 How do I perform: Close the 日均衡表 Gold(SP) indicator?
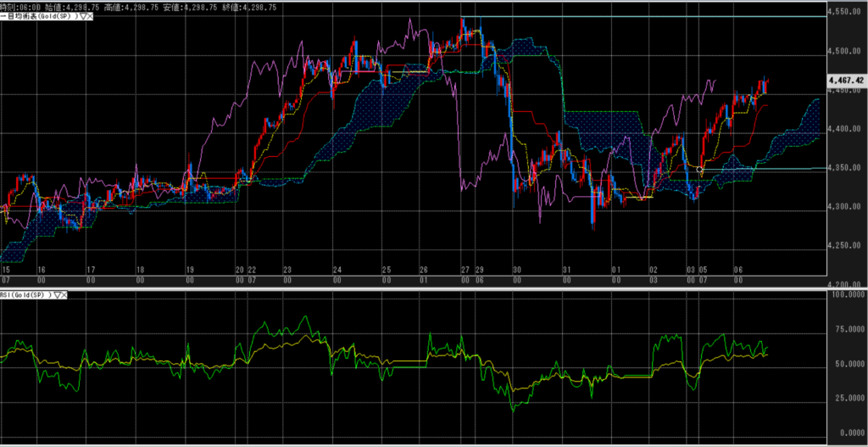click(x=89, y=16)
